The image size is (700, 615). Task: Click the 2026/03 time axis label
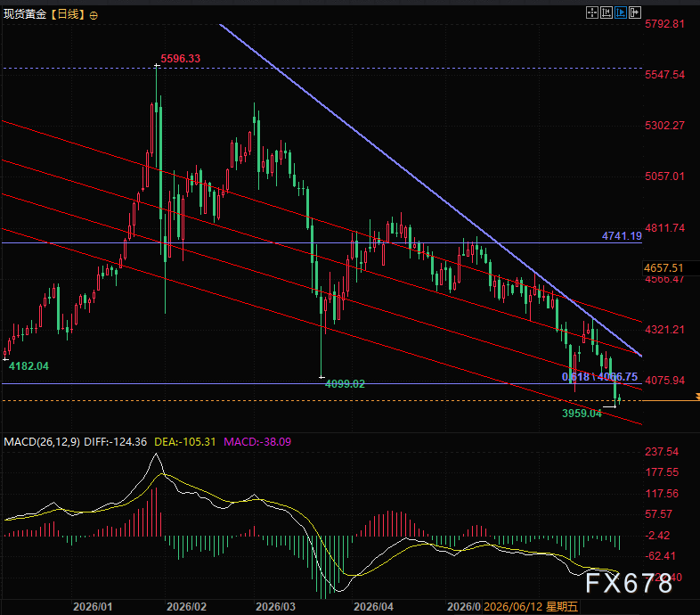click(x=275, y=607)
